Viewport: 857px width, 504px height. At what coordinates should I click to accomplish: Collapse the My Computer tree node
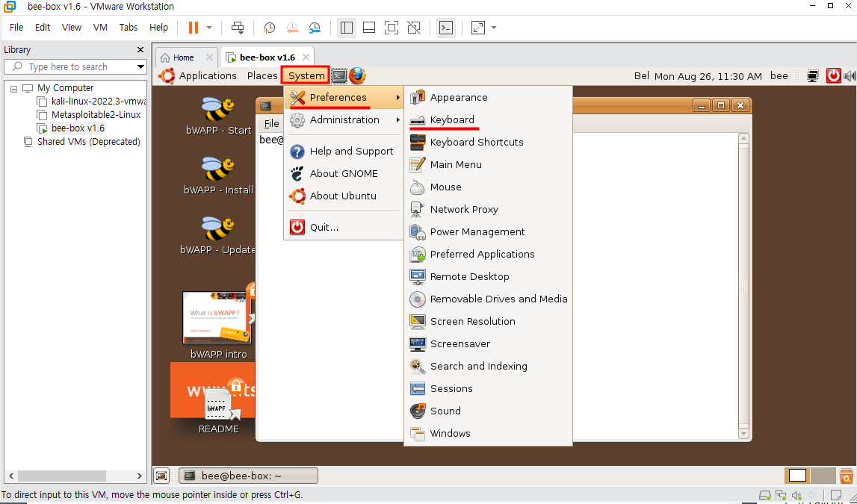(x=13, y=88)
